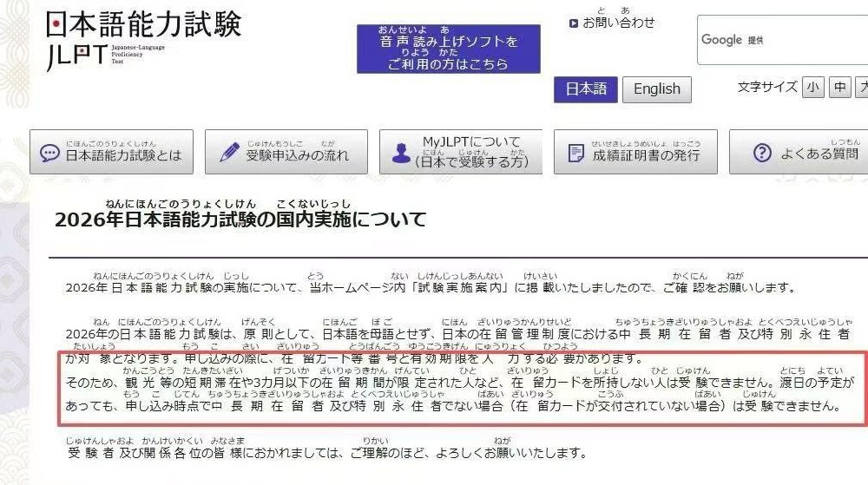Open the お問い合わせ contact link

click(618, 23)
